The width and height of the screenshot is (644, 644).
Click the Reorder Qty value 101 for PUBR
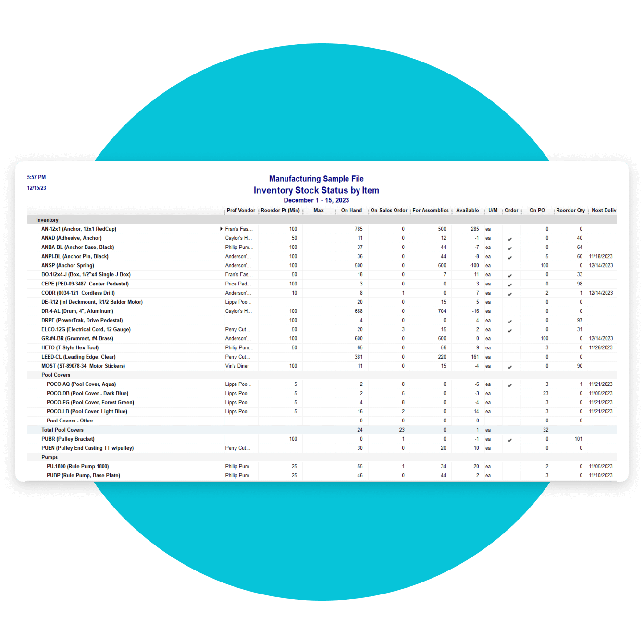click(578, 439)
